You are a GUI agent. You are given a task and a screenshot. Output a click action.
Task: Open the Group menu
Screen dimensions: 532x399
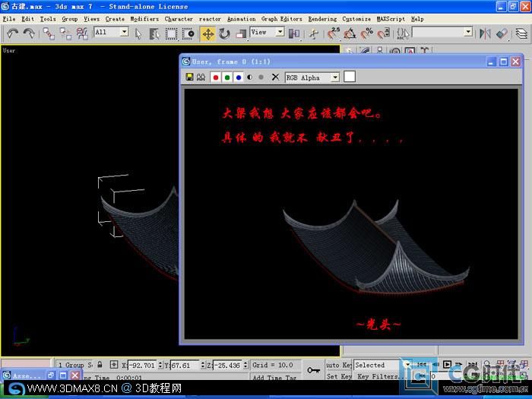point(70,19)
